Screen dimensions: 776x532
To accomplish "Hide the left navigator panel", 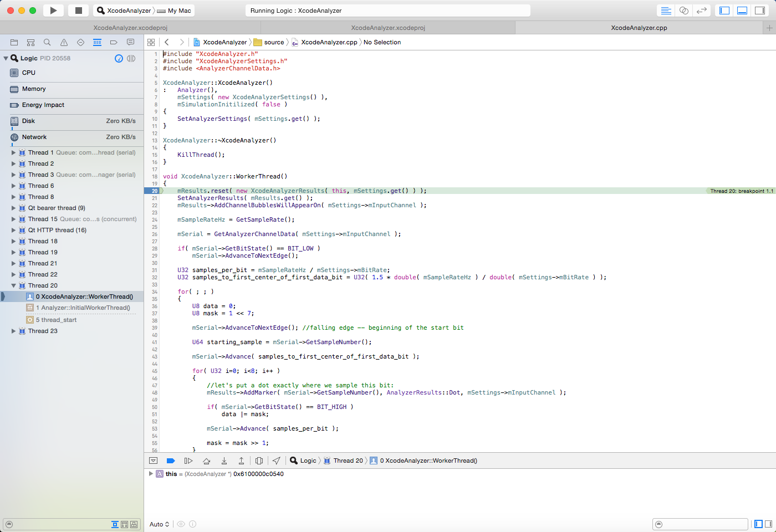I will click(724, 11).
